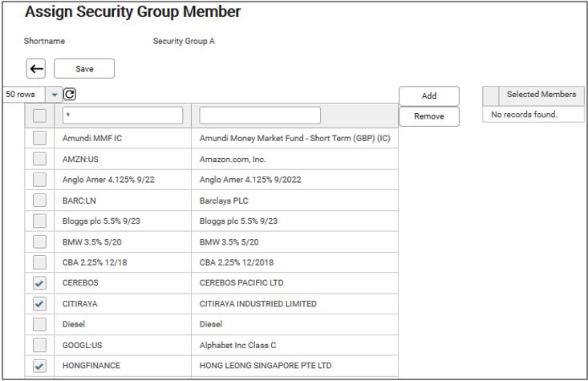The height and width of the screenshot is (381, 588).
Task: Open the 50 rows dropdown
Action: coord(55,95)
